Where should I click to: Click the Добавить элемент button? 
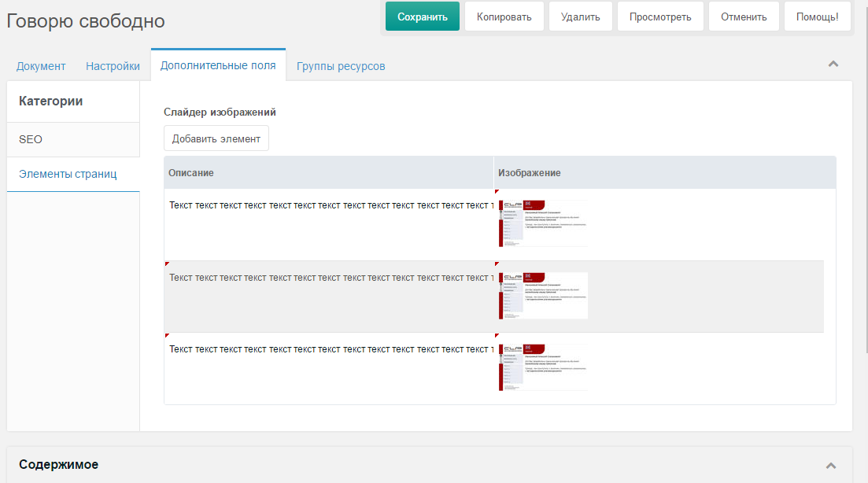[216, 138]
